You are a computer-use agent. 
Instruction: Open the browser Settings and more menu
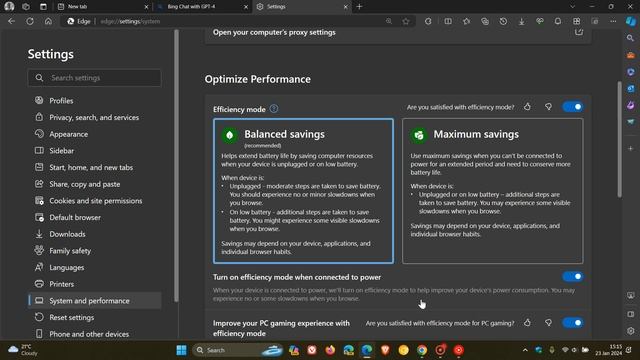click(x=613, y=21)
